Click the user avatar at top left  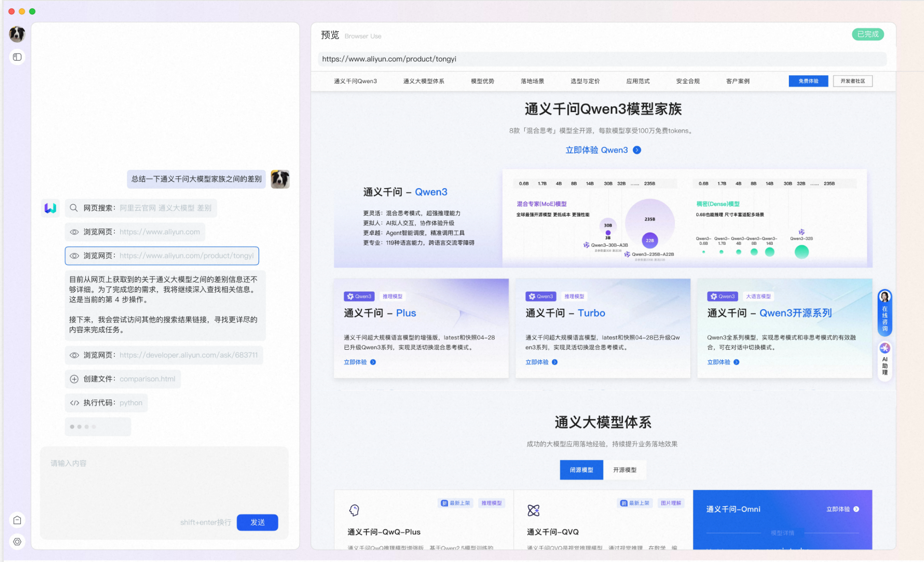click(x=17, y=34)
